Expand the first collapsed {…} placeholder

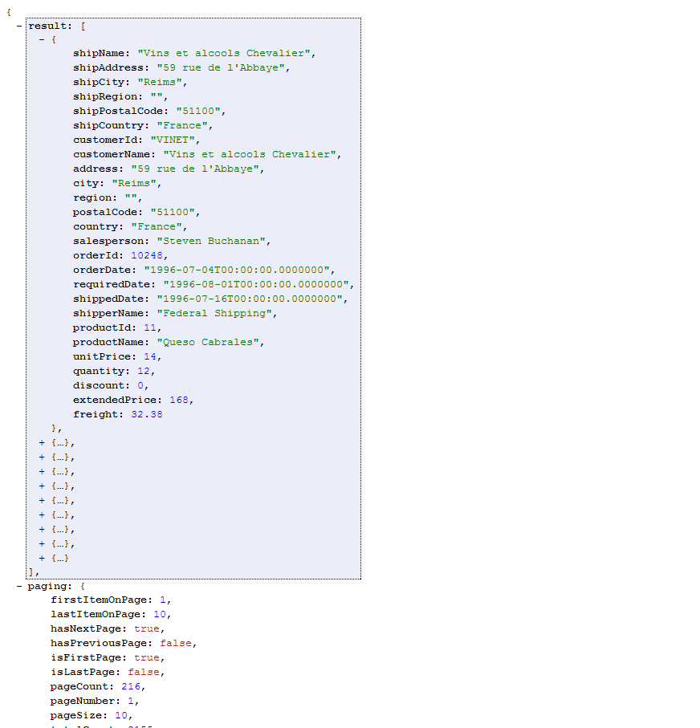(41, 442)
